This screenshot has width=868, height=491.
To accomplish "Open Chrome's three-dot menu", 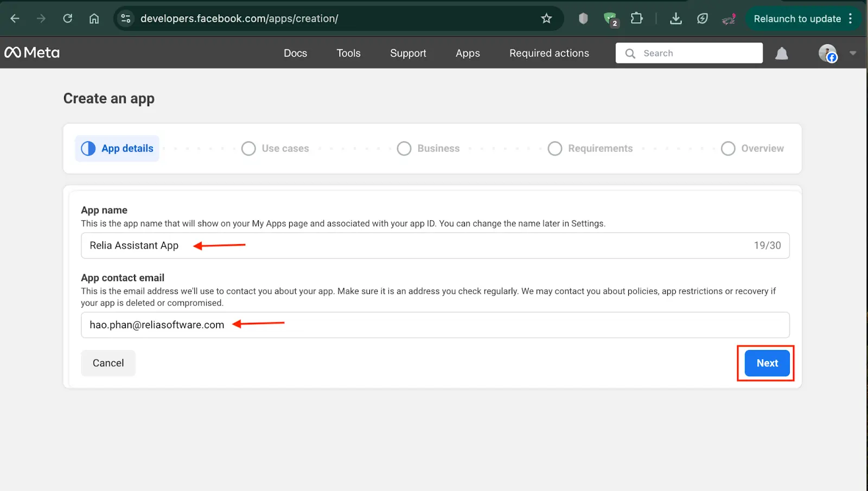I will [x=851, y=18].
